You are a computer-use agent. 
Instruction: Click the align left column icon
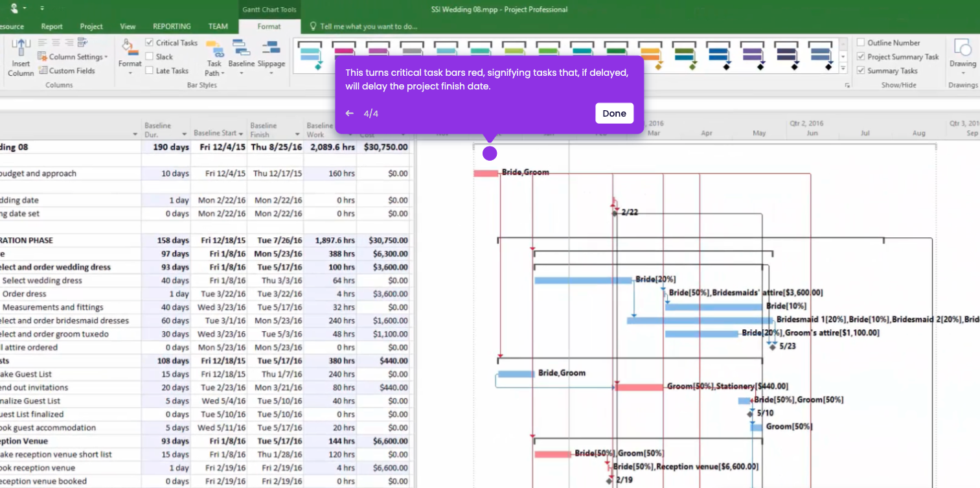[42, 43]
